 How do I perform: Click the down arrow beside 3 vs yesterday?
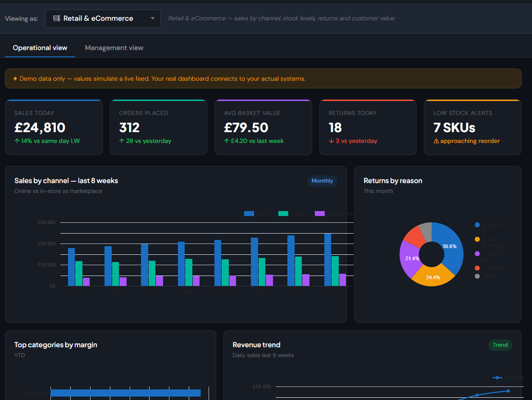[332, 141]
